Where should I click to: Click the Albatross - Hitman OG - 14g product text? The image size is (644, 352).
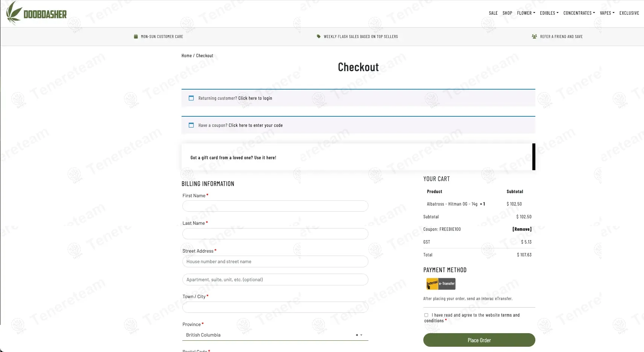pyautogui.click(x=452, y=204)
